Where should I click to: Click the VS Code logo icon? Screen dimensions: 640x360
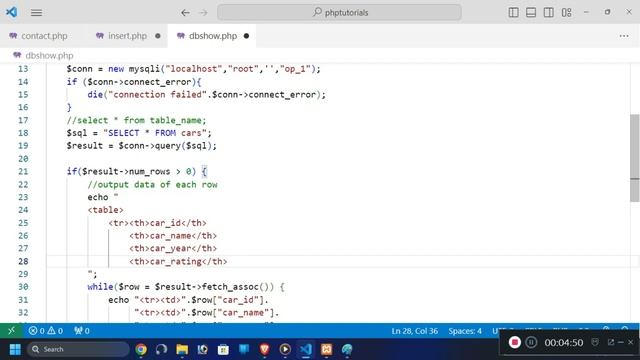point(11,12)
